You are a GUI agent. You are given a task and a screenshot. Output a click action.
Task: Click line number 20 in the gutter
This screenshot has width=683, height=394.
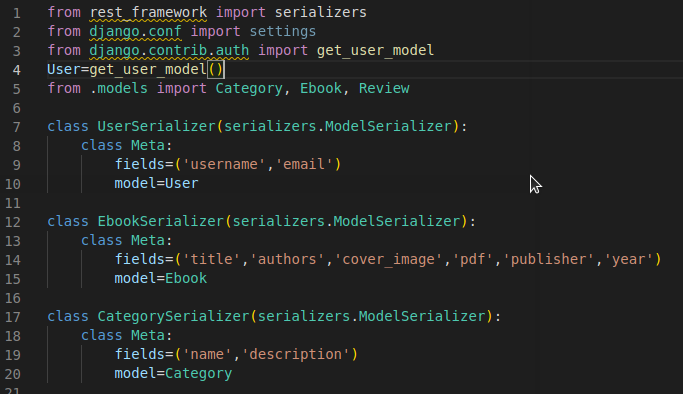click(13, 374)
